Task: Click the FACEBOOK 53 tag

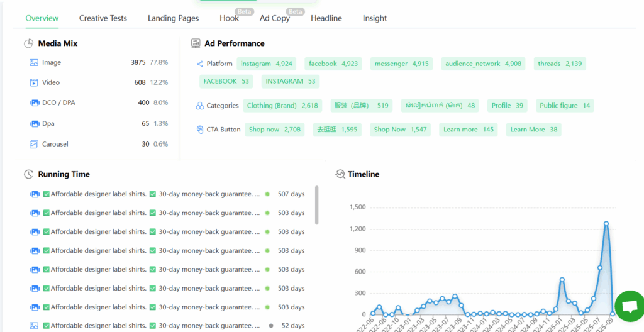Action: click(226, 81)
